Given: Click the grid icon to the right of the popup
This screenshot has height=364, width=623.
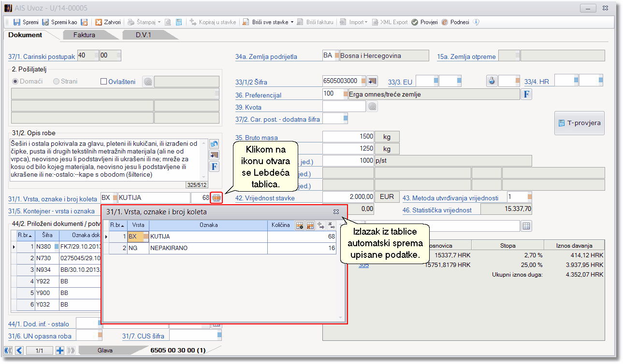Looking at the screenshot, I should pos(526,226).
